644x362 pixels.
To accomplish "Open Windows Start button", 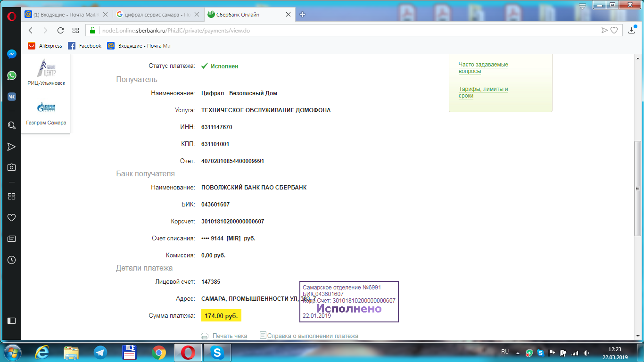I will pos(12,352).
